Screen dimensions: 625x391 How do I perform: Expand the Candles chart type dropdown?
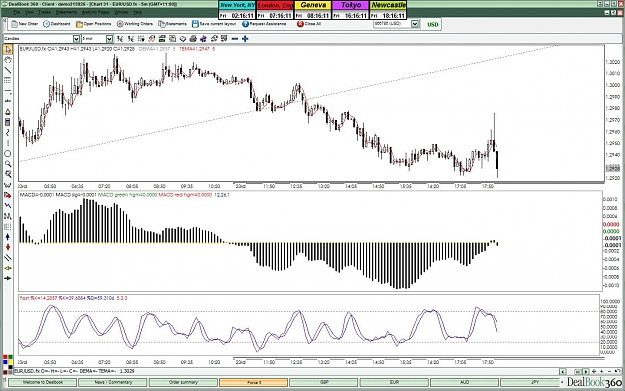point(76,39)
